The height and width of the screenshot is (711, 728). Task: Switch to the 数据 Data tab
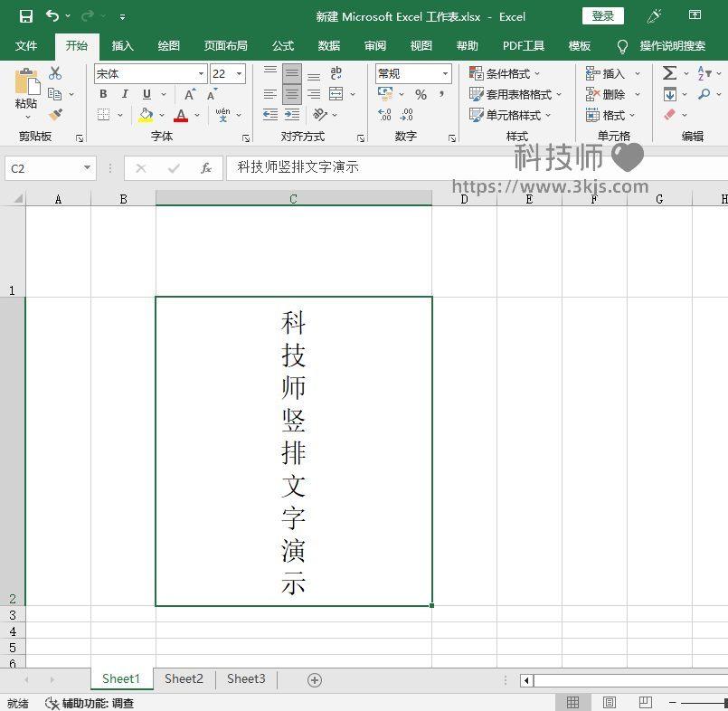[328, 45]
